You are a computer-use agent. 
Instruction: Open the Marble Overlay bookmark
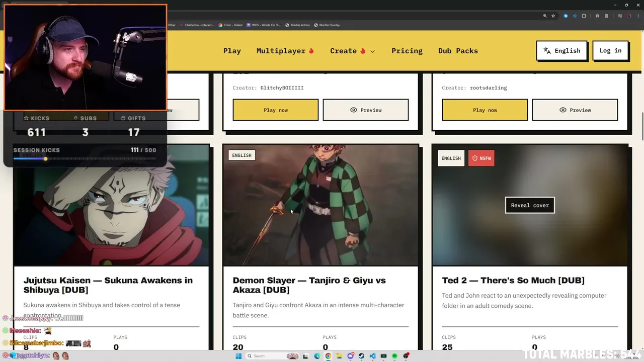coord(327,25)
